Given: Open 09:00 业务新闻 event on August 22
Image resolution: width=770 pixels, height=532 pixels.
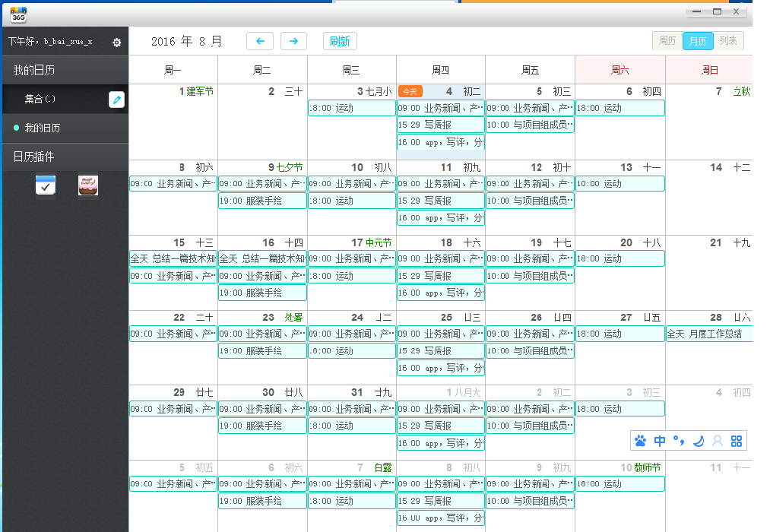Looking at the screenshot, I should click(x=173, y=334).
